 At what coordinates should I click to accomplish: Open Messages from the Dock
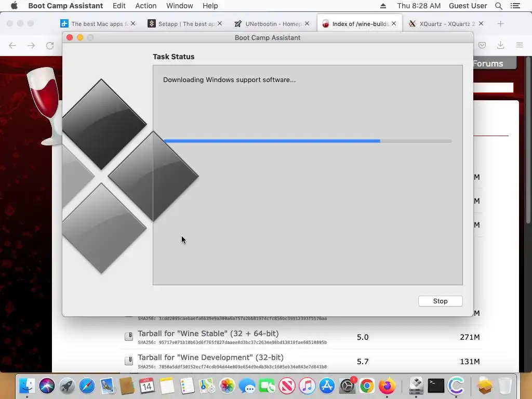coord(247,386)
